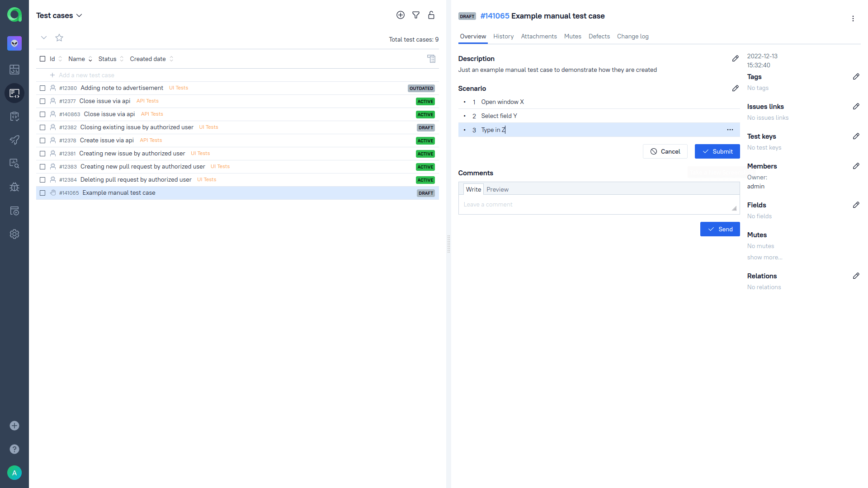868x488 pixels.
Task: Open the Analytics search panel icon
Action: (14, 163)
